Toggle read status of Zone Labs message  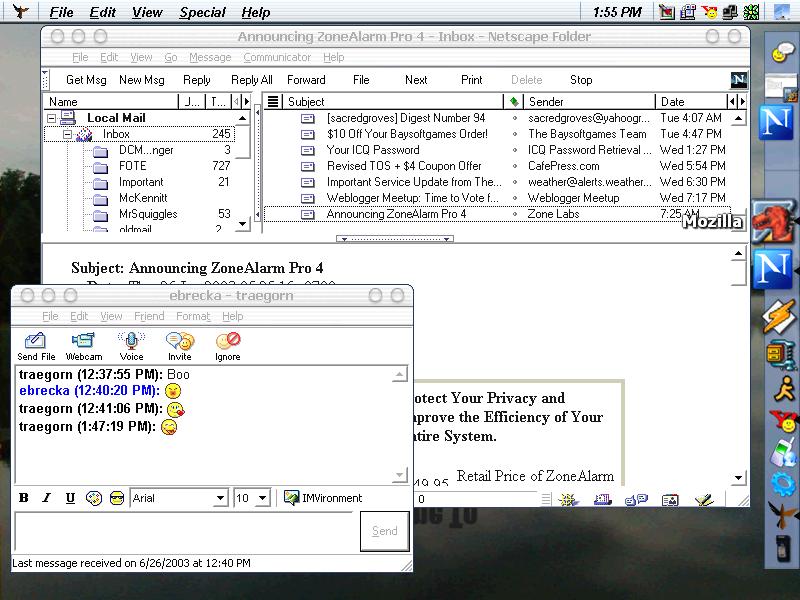tap(515, 214)
